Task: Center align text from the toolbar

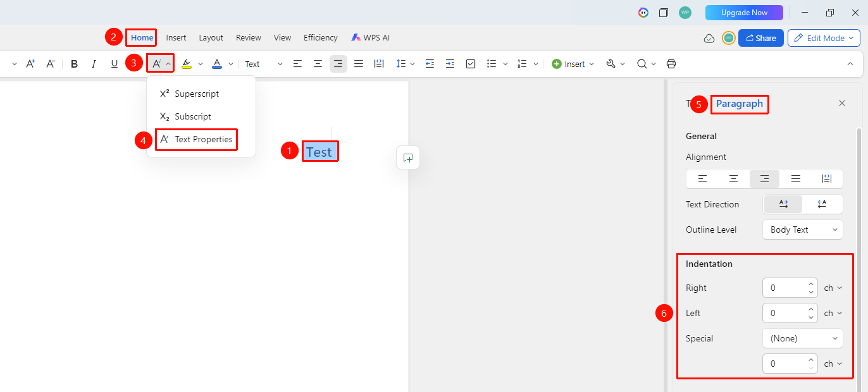Action: (x=318, y=64)
